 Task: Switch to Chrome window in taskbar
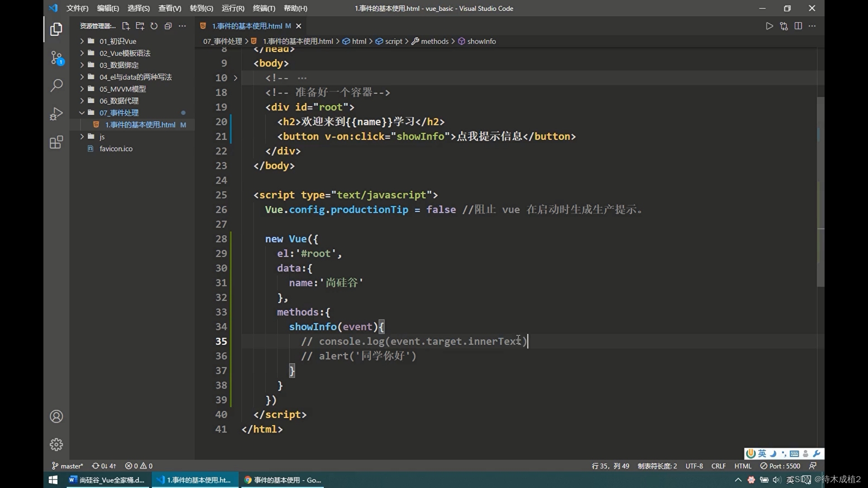(x=283, y=480)
